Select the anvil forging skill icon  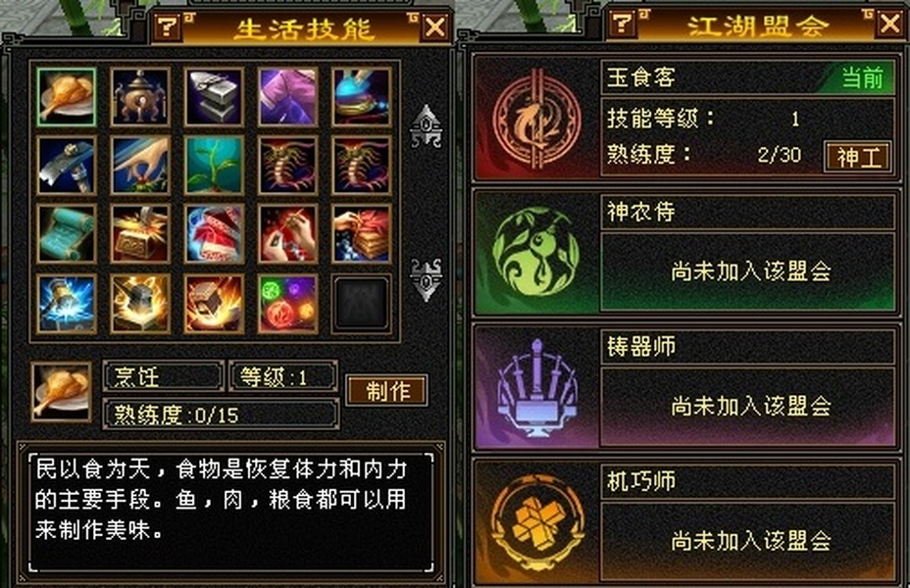[214, 97]
